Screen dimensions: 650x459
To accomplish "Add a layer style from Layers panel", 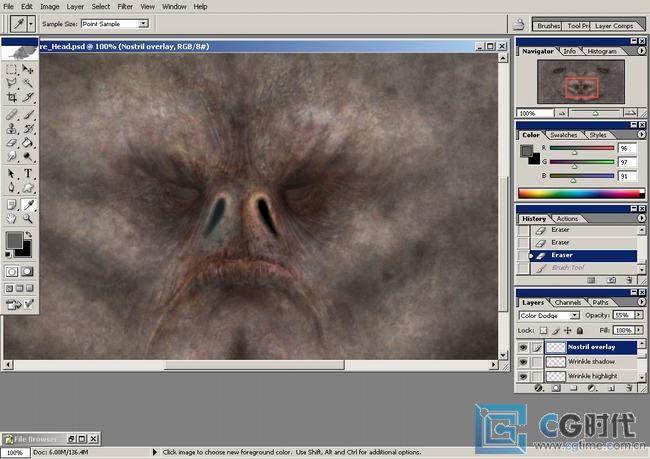I will 538,388.
